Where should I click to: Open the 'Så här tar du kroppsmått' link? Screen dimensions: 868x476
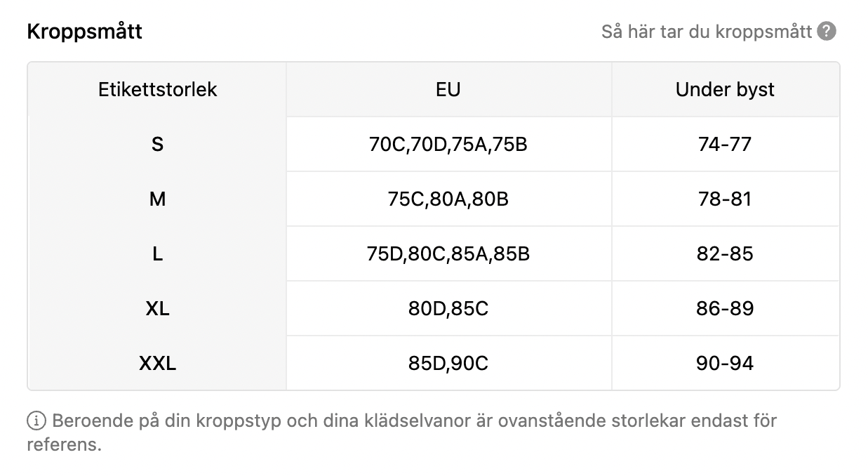(x=706, y=32)
